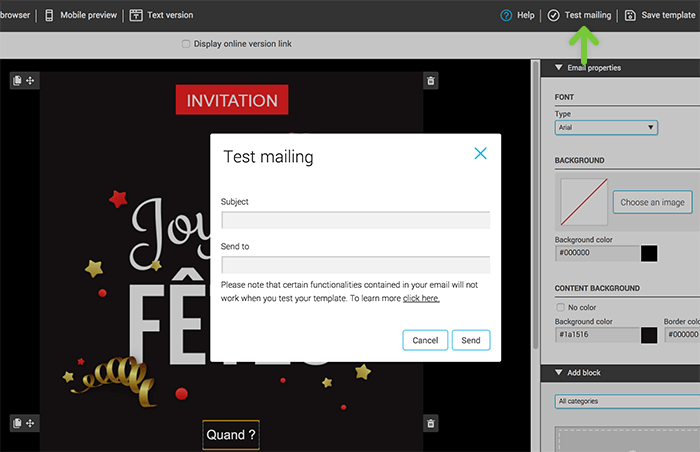
Task: Click the move handle on INVITATION block
Action: (31, 80)
